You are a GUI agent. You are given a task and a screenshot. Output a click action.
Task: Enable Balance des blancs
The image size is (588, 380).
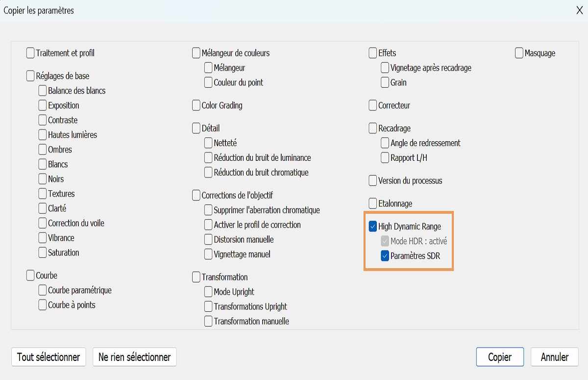pos(42,91)
